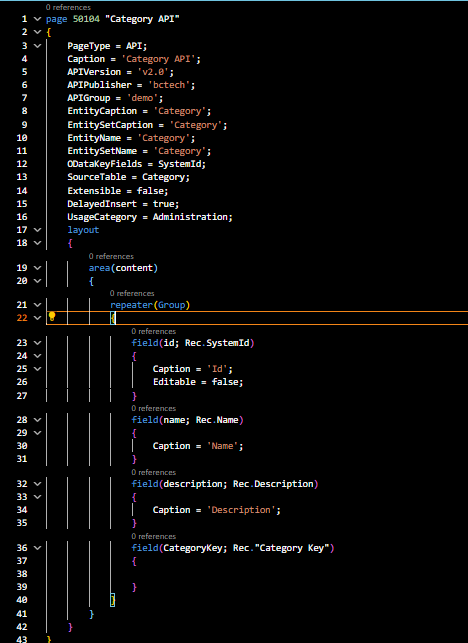
Task: Collapse repeater(Group) fold at line 21
Action: 37,305
